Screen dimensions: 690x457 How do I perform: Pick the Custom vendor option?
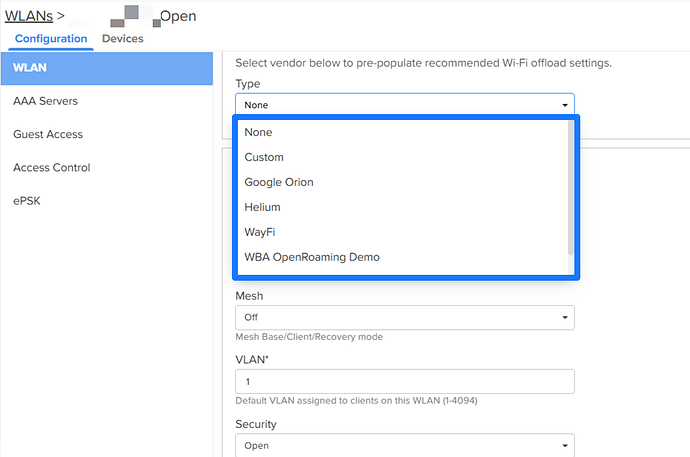coord(264,157)
